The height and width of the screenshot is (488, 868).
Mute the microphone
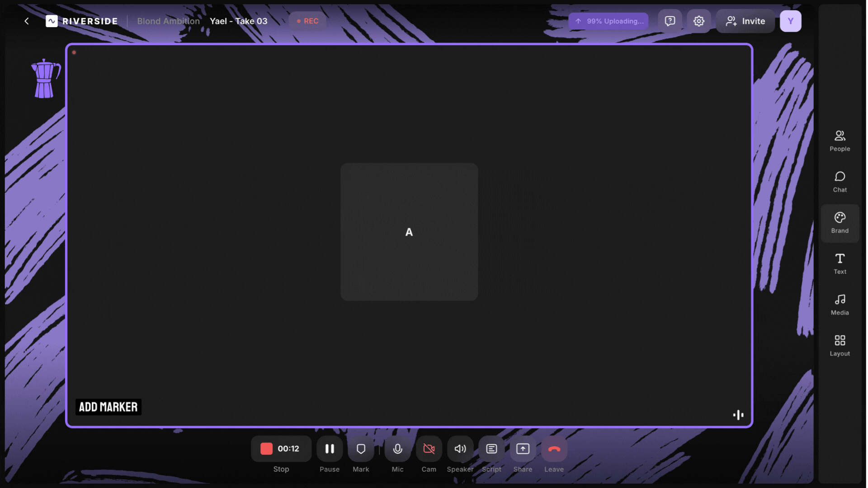click(x=397, y=449)
